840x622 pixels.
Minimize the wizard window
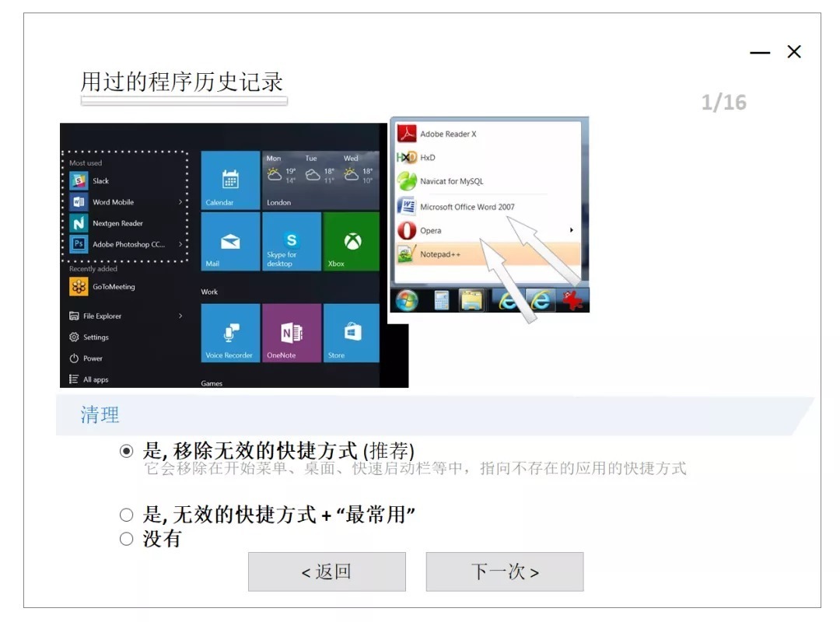tap(760, 53)
